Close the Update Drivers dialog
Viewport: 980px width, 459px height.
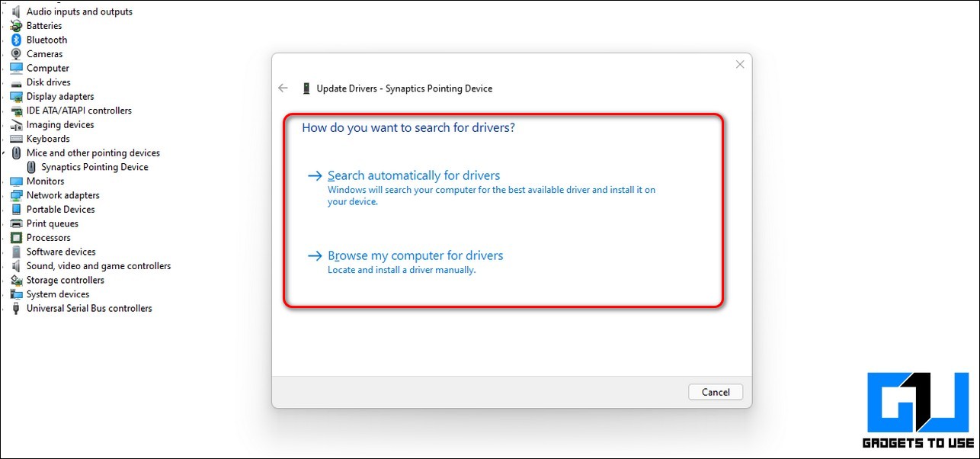(739, 65)
